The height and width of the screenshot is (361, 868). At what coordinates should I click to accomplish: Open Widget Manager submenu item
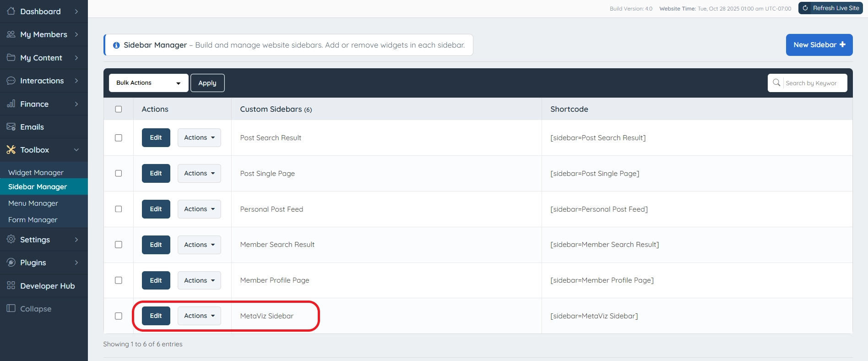pos(36,173)
